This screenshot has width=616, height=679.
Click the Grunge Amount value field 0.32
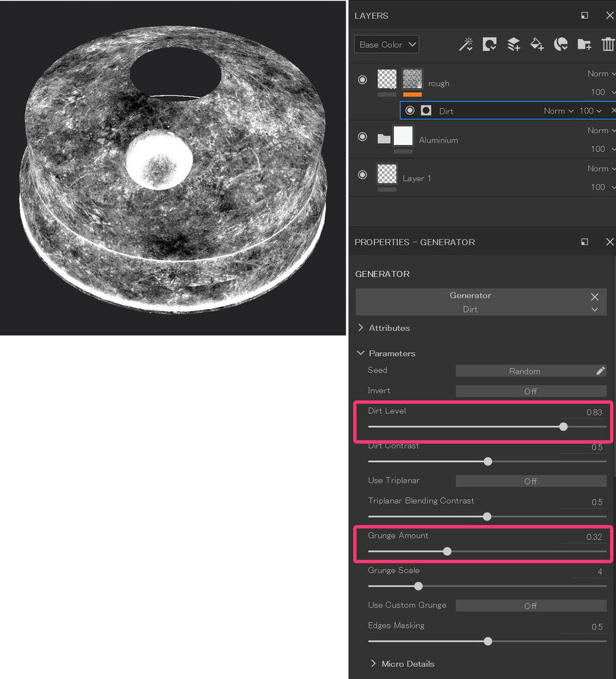click(594, 537)
